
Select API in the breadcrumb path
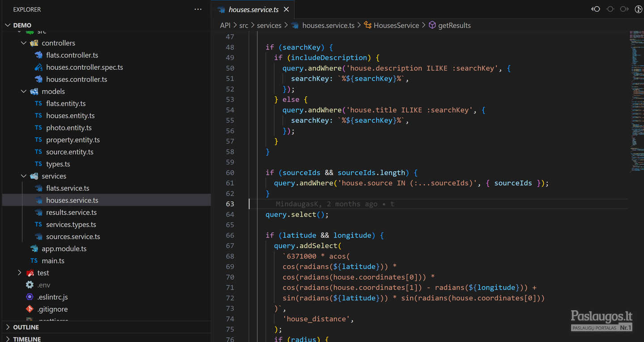pos(225,25)
